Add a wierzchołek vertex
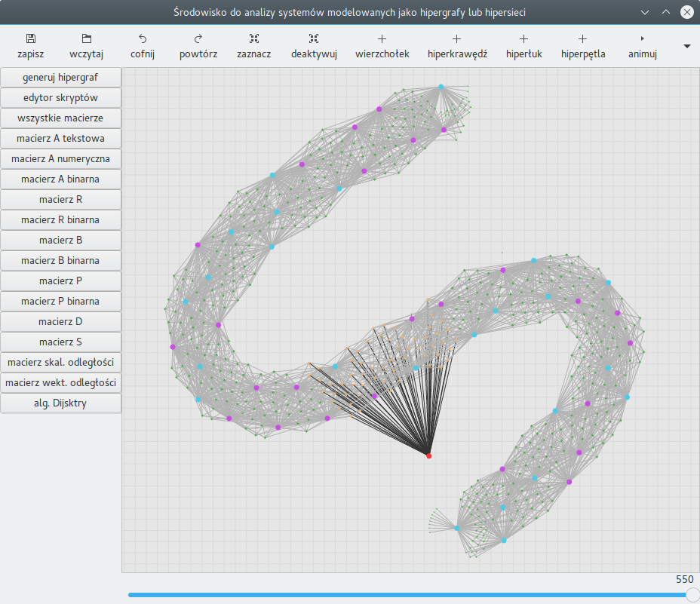Screen dimensions: 700x604 [x=382, y=39]
